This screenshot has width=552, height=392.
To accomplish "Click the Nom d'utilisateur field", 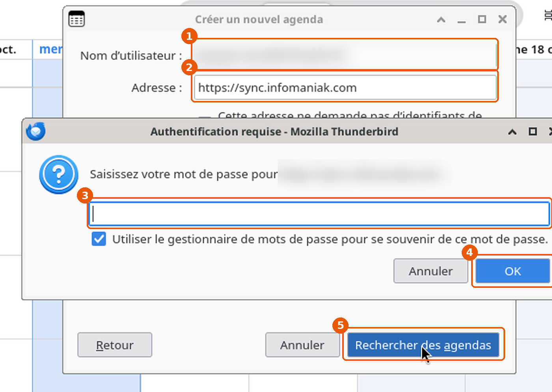I will (345, 55).
